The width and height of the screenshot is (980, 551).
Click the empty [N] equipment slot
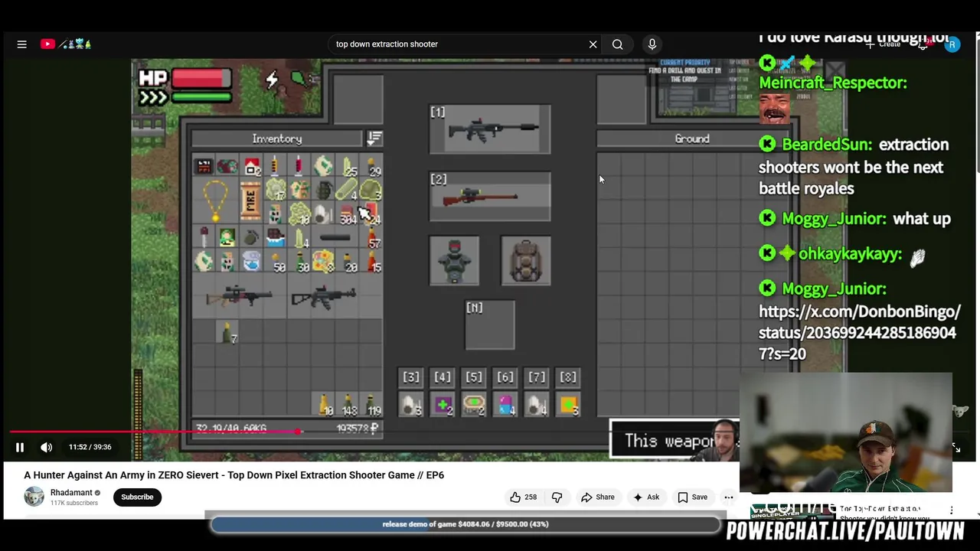point(490,324)
